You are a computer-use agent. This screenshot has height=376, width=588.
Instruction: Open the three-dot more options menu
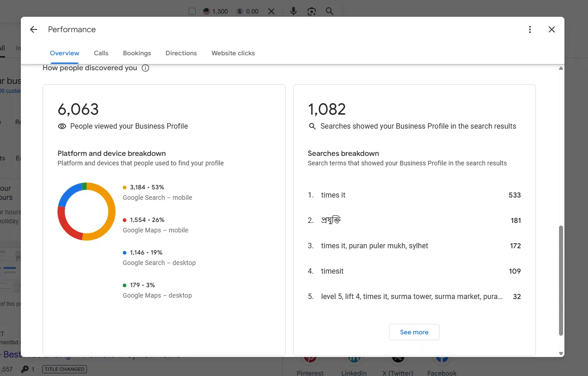pyautogui.click(x=530, y=29)
